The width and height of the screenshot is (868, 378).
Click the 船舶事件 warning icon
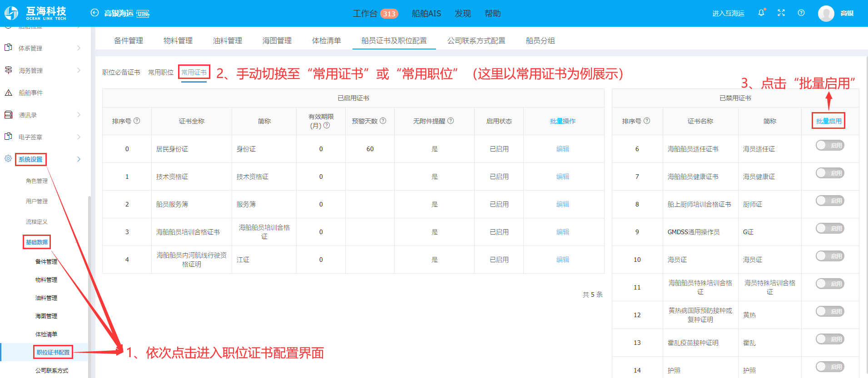pos(8,93)
